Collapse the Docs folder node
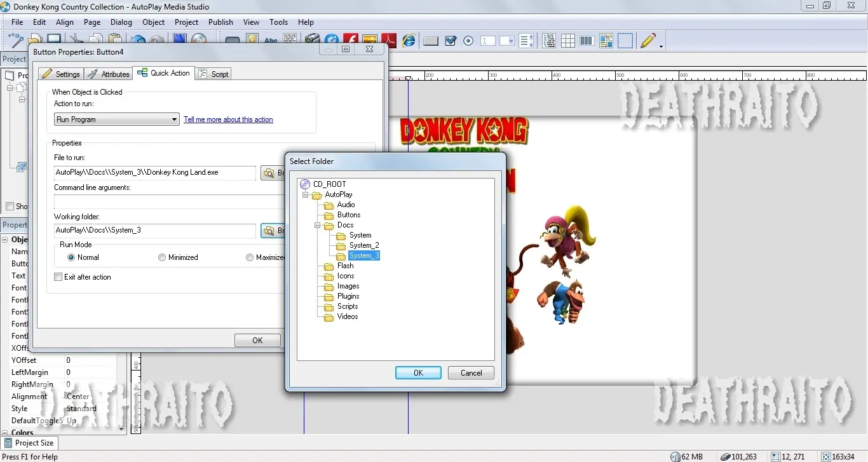This screenshot has height=462, width=868. [318, 225]
